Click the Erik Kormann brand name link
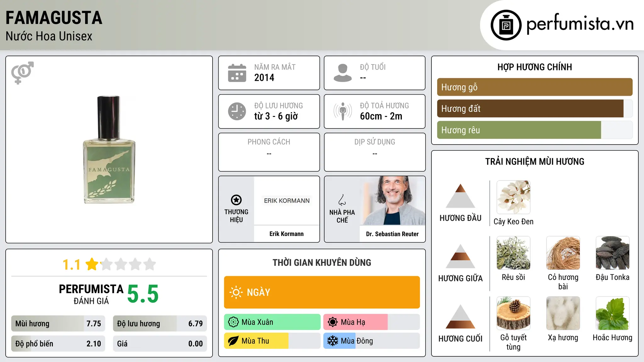 286,234
